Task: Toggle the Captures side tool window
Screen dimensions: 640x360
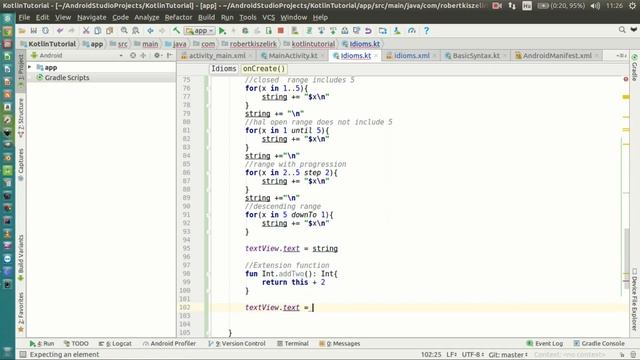Action: (21, 164)
